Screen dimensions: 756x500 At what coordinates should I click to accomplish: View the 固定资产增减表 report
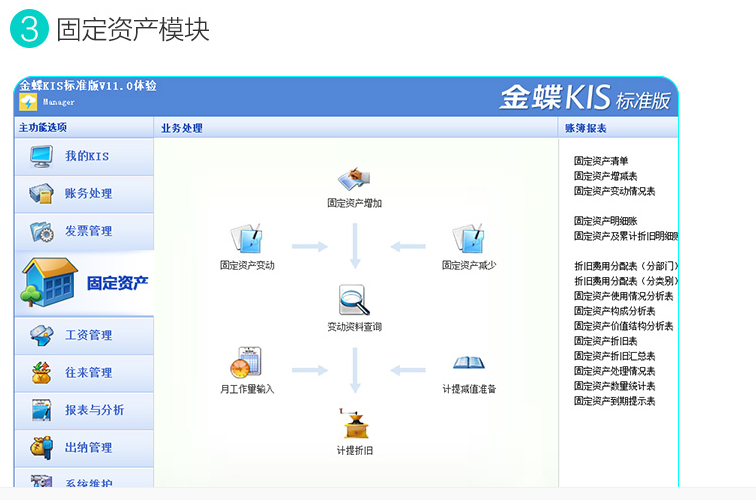pos(607,175)
